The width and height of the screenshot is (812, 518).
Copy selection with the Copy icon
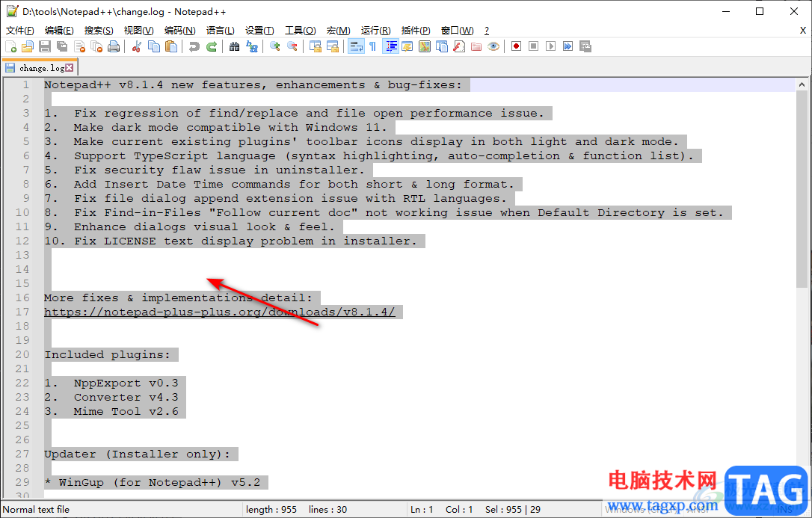154,46
